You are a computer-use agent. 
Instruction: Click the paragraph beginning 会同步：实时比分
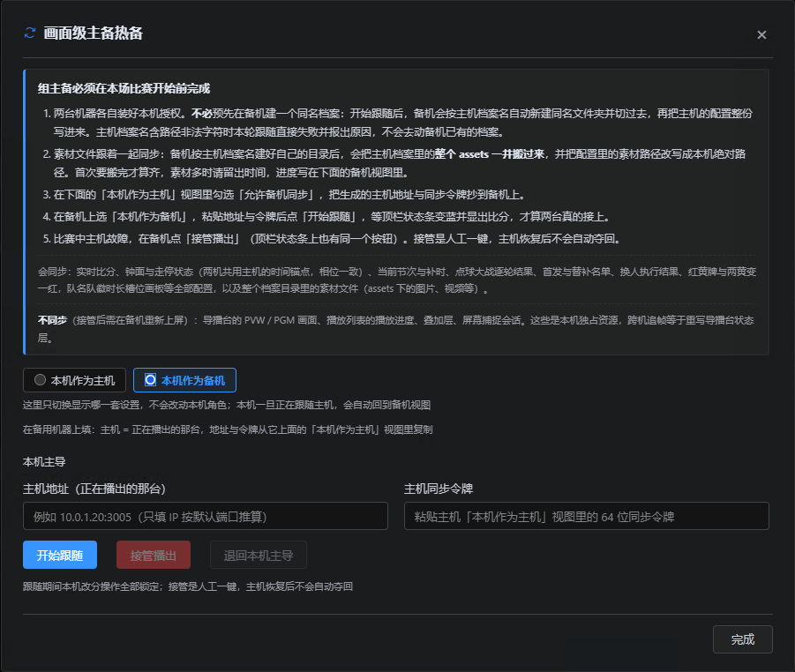pos(397,280)
